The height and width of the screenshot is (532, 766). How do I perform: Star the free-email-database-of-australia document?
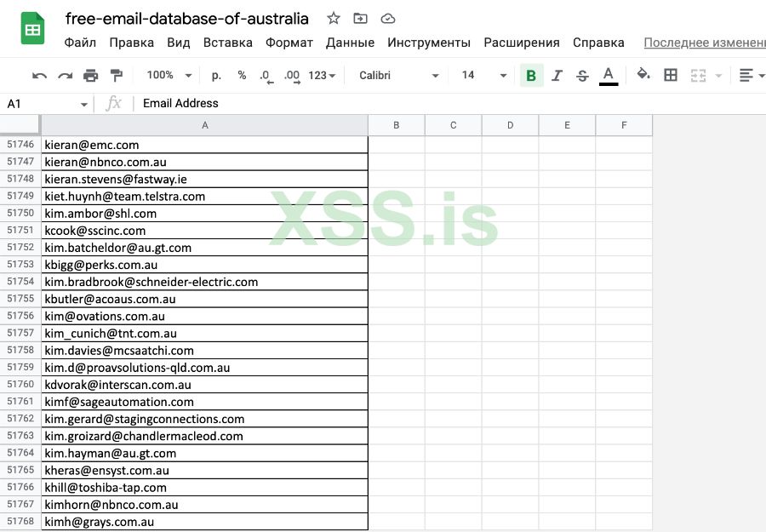[334, 19]
